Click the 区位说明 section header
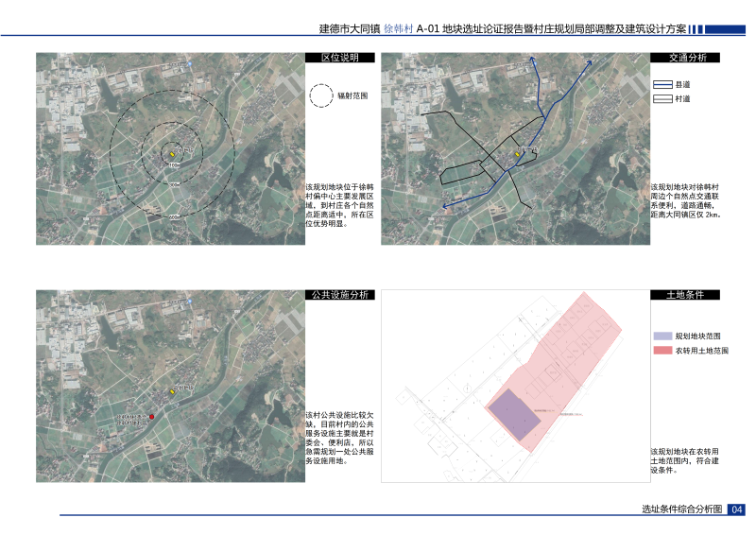Screen dimensions: 756x535 pyautogui.click(x=340, y=58)
